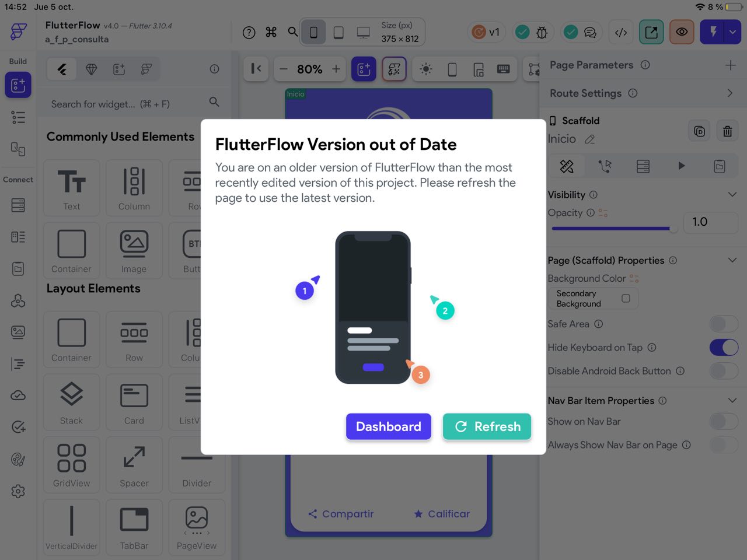Open run mode dropdown arrow

[x=732, y=32]
